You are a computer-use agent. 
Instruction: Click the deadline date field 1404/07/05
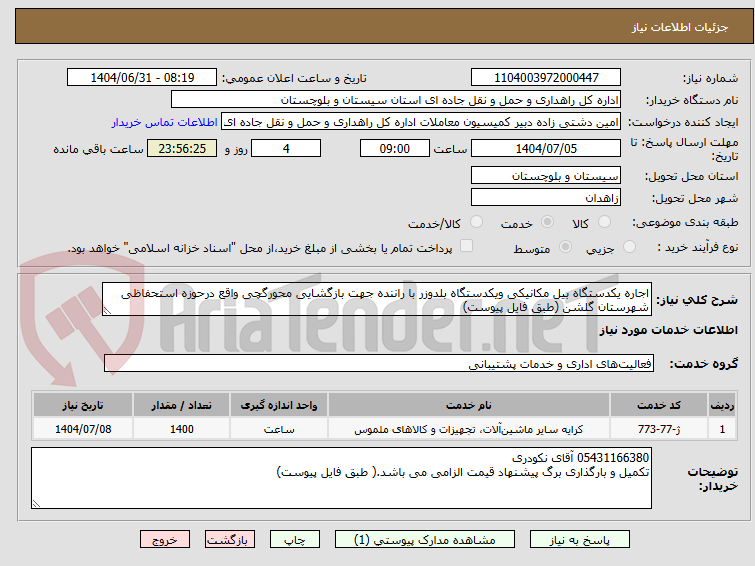pyautogui.click(x=546, y=148)
